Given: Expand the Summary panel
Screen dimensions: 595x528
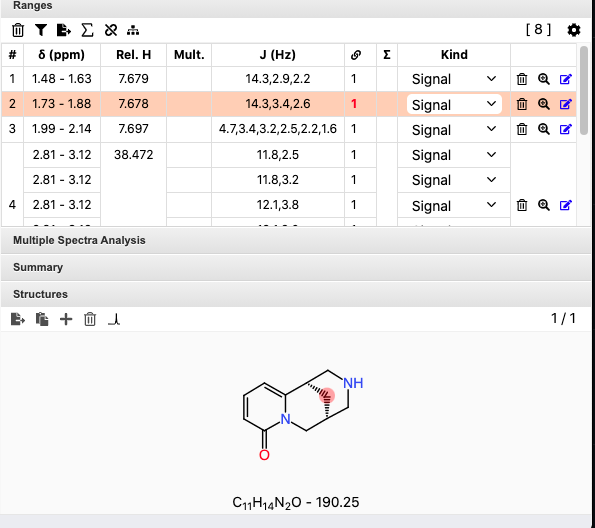Looking at the screenshot, I should (296, 267).
